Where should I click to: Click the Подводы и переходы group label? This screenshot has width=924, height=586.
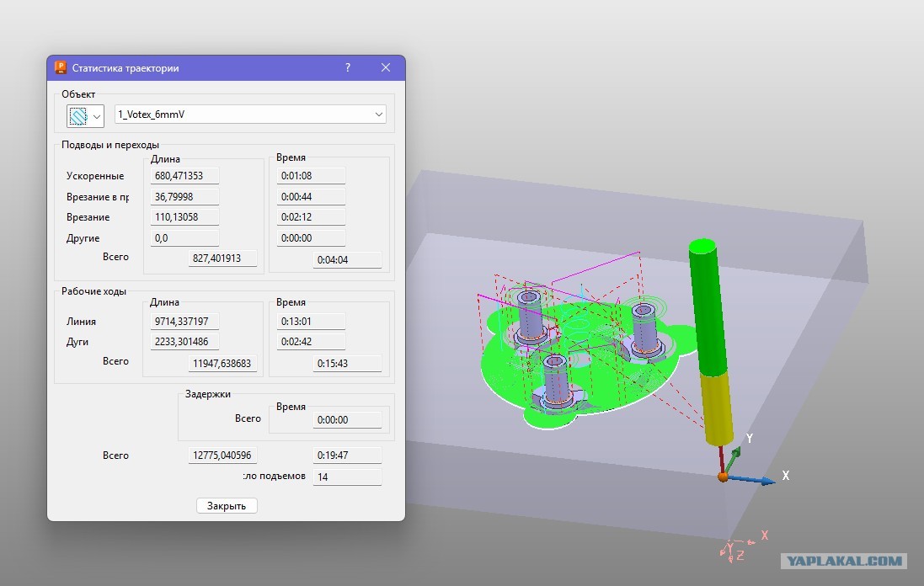pos(110,145)
